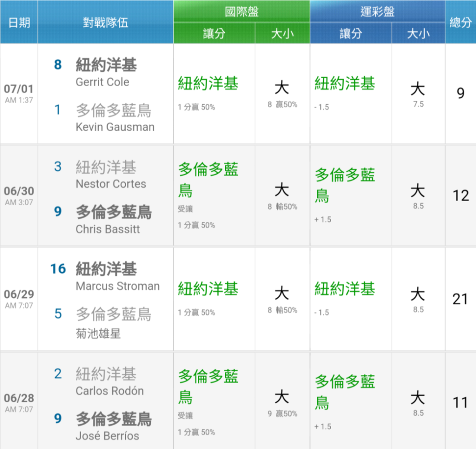Open 紐約洋基 team in 06/28 game

coord(106,374)
